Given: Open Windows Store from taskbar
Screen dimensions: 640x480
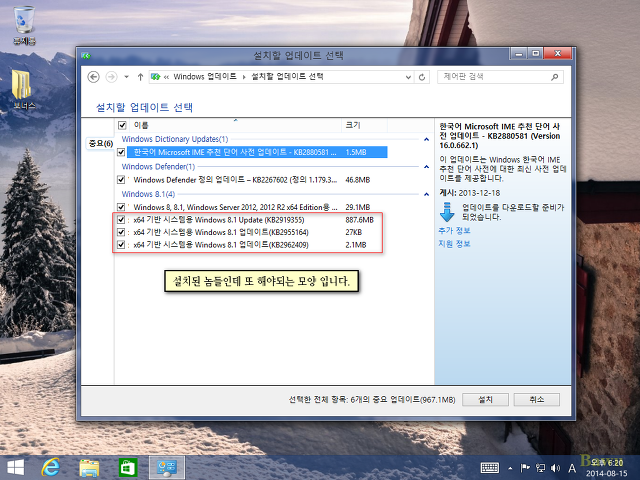Looking at the screenshot, I should (x=128, y=468).
